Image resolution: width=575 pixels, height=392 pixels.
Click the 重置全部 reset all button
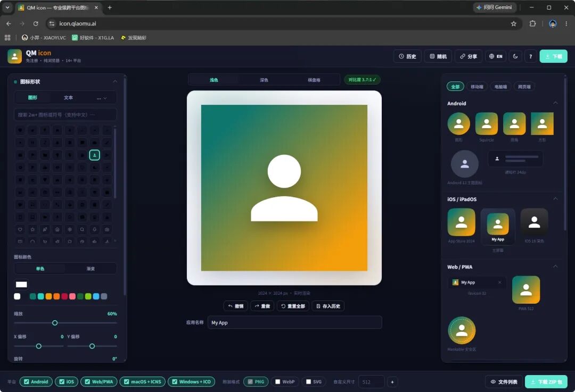coord(293,306)
